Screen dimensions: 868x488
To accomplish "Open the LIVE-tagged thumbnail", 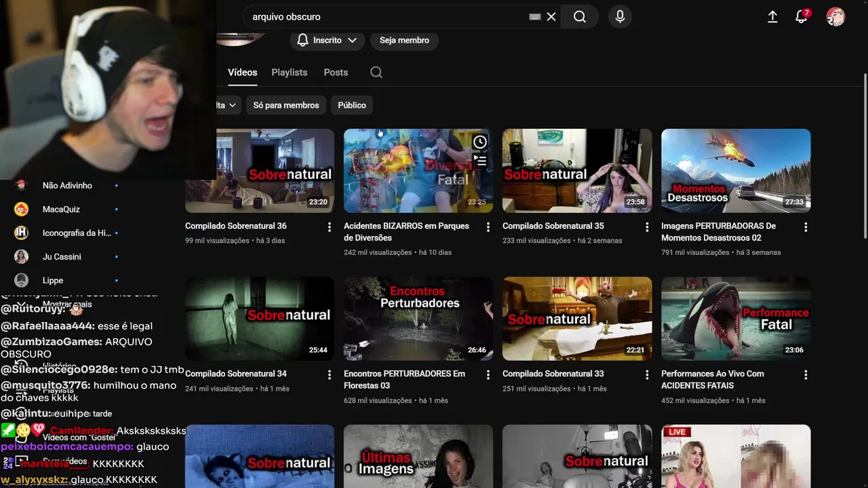I will point(736,456).
